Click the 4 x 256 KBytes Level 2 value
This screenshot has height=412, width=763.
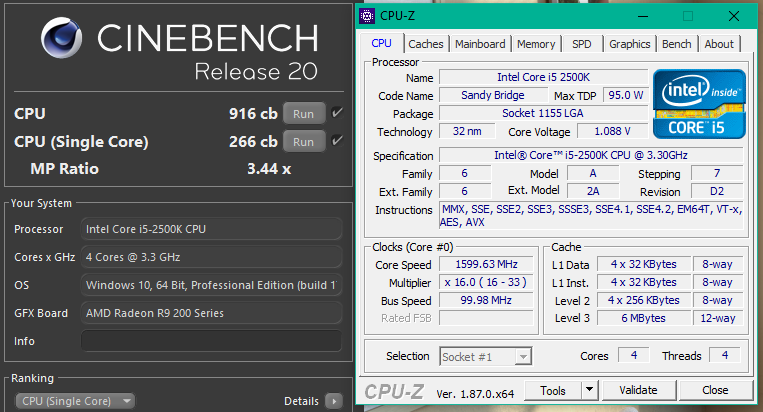pyautogui.click(x=643, y=300)
